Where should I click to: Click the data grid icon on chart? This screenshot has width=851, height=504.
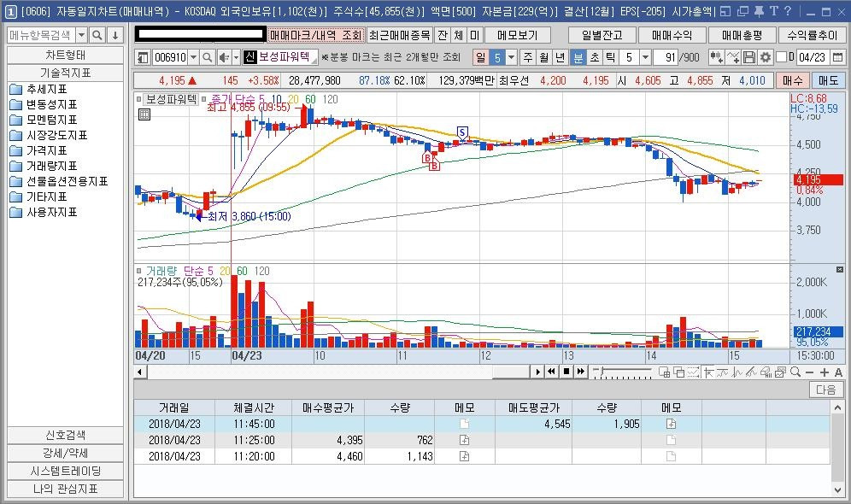click(x=144, y=114)
